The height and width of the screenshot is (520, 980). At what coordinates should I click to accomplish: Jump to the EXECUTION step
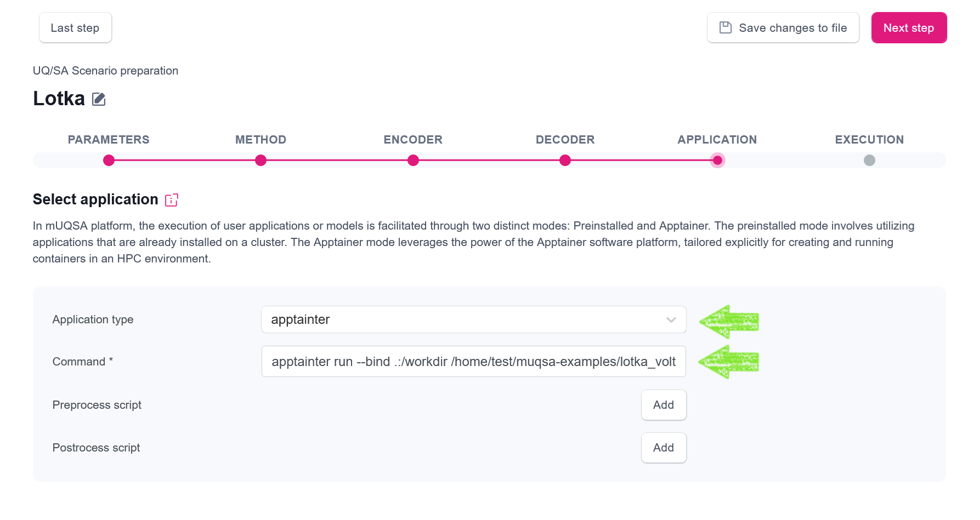click(870, 140)
